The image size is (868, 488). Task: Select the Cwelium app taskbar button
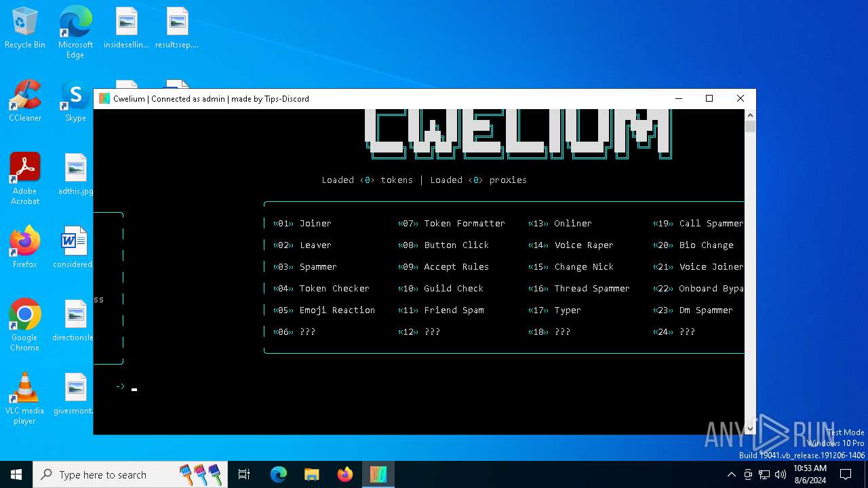tap(378, 474)
